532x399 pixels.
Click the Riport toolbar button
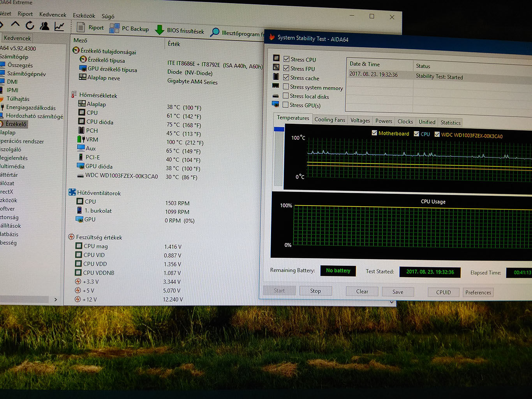(90, 27)
